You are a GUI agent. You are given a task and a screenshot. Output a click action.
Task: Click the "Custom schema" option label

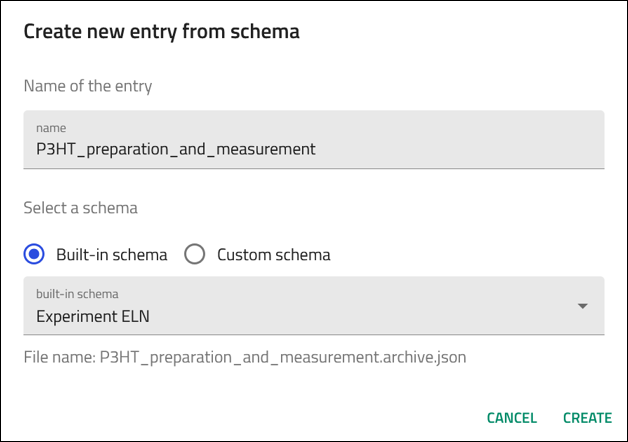(x=273, y=254)
